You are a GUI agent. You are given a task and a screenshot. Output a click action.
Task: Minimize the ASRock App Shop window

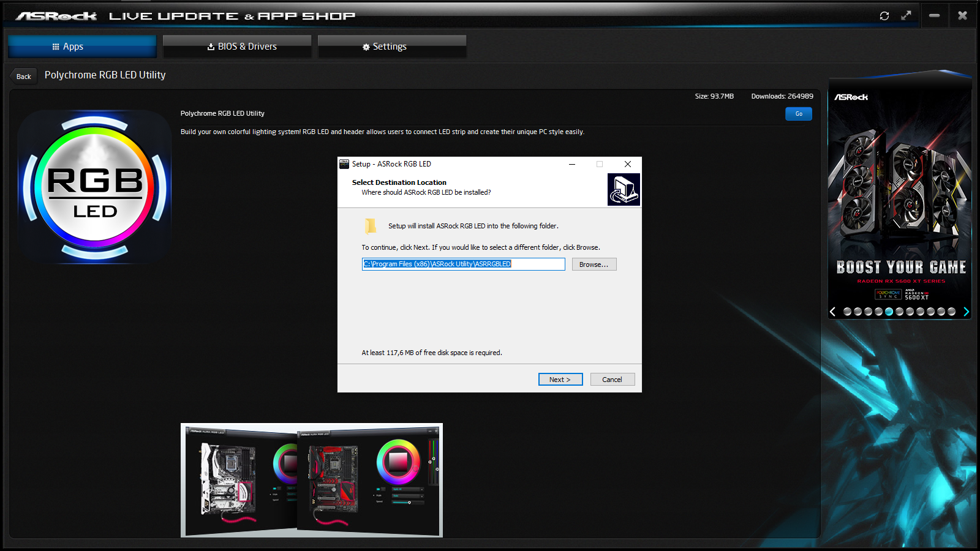click(x=935, y=16)
